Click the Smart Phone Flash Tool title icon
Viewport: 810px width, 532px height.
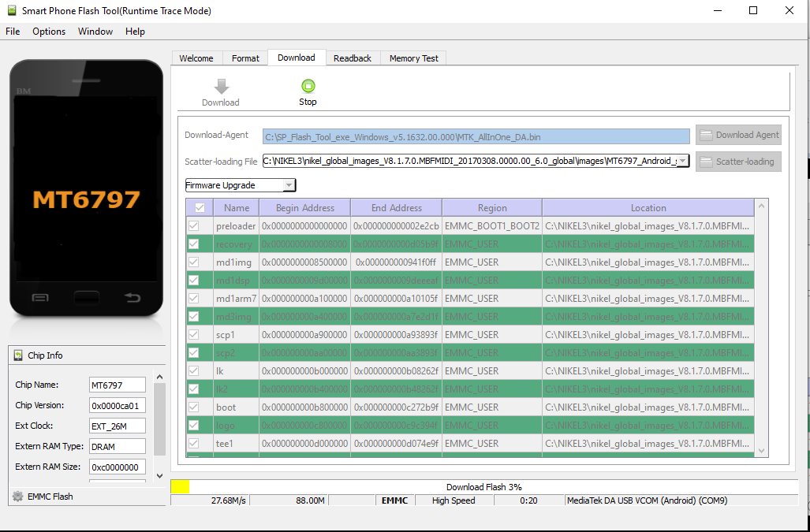11,11
